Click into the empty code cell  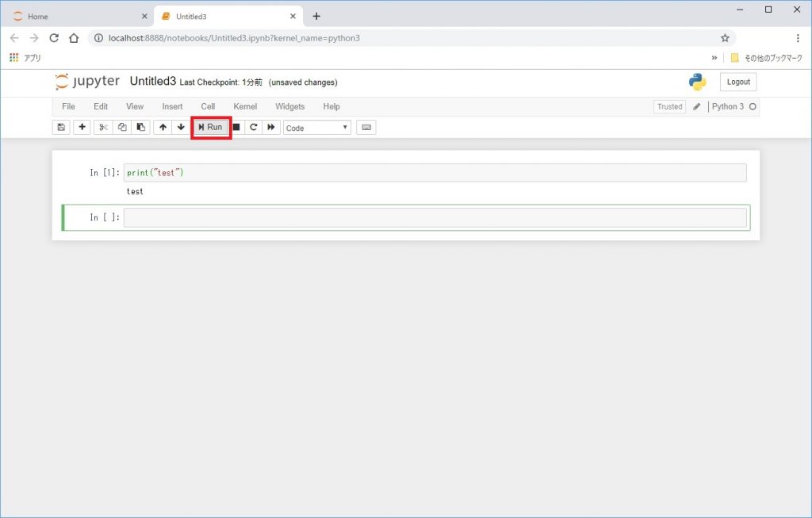point(435,217)
